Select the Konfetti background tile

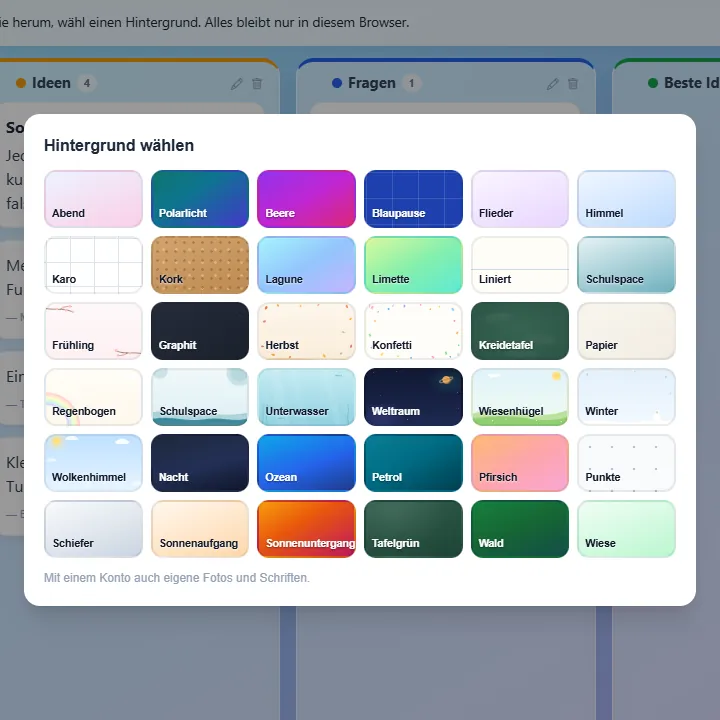[413, 331]
